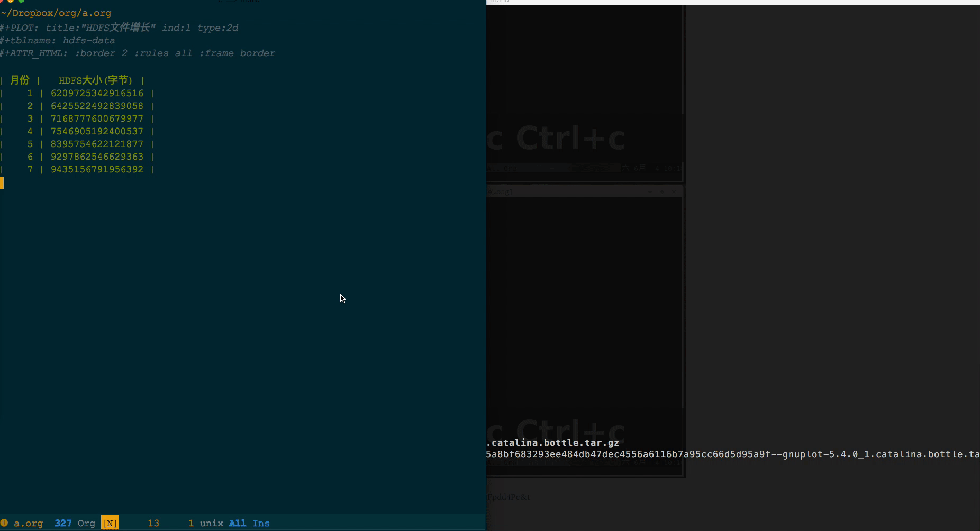Click cell value 9297862546629363
Image resolution: width=980 pixels, height=531 pixels.
pos(97,157)
